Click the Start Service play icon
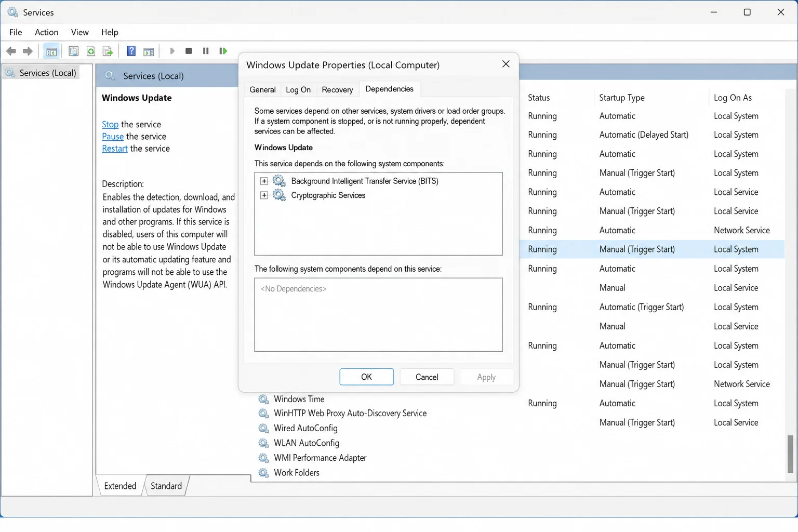Viewport: 798px width, 532px height. [x=172, y=51]
